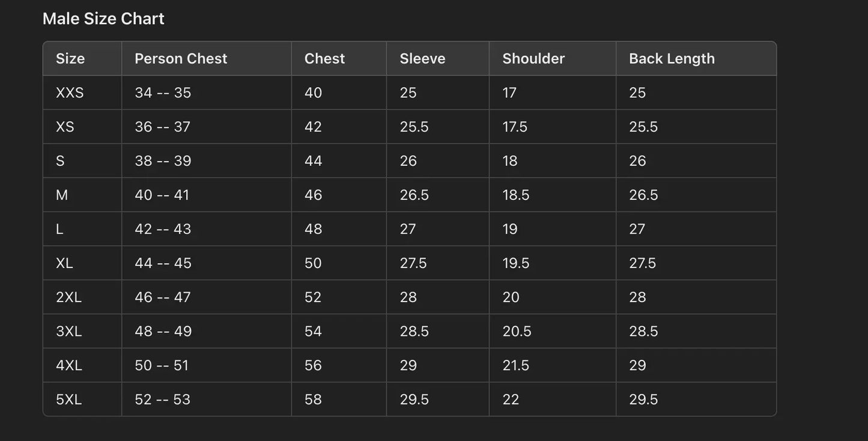The height and width of the screenshot is (441, 868).
Task: Click the 5XL size row label
Action: click(x=68, y=400)
